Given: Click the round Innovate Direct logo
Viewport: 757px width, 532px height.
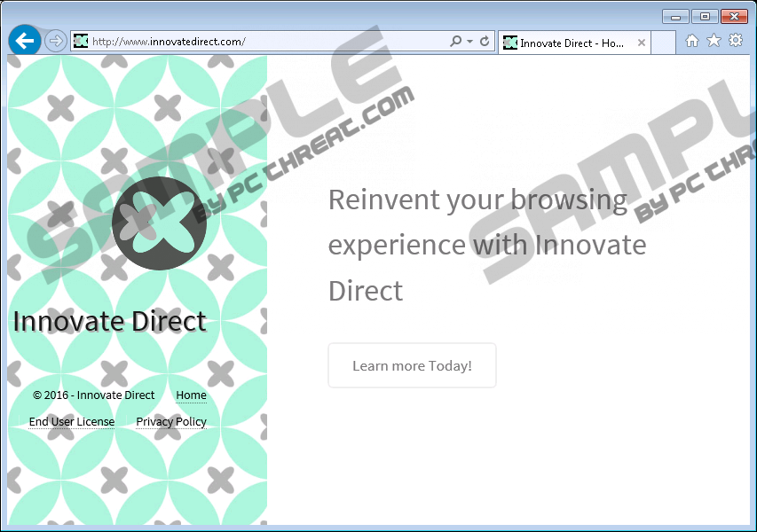Looking at the screenshot, I should point(159,223).
